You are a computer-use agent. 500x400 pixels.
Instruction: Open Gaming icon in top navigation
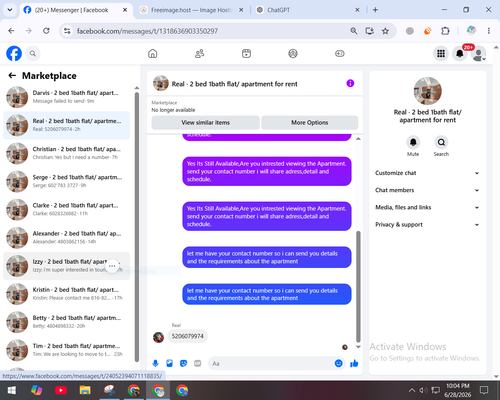(x=340, y=53)
